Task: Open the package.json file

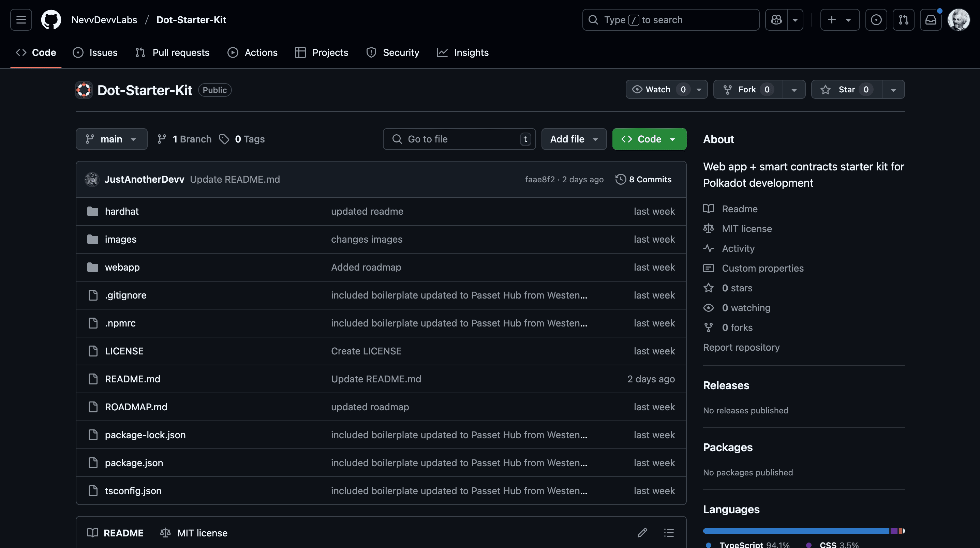Action: (x=134, y=463)
